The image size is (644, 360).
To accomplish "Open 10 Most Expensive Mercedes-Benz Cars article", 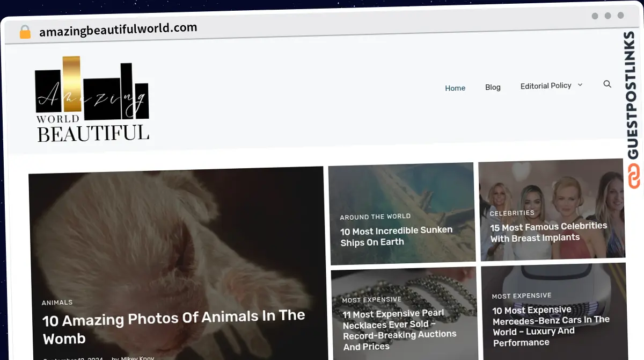I will point(551,326).
